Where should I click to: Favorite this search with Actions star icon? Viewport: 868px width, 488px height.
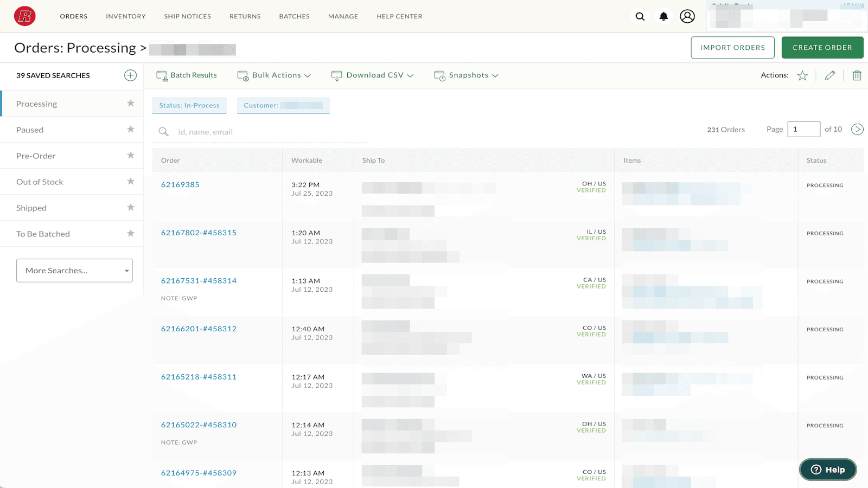[x=802, y=75]
